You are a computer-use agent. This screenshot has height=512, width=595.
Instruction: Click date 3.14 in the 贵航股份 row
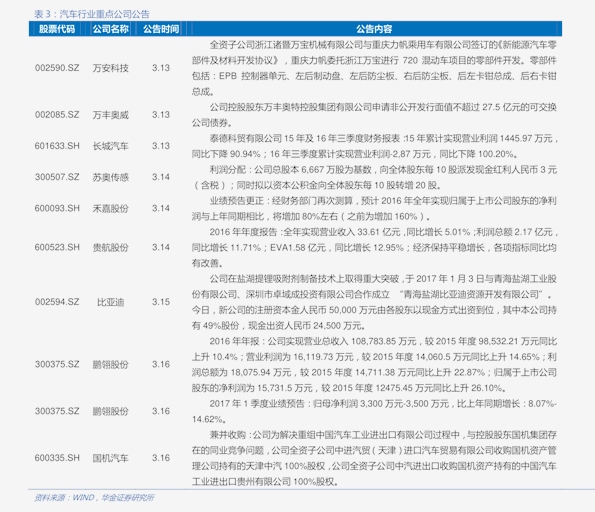[x=161, y=247]
